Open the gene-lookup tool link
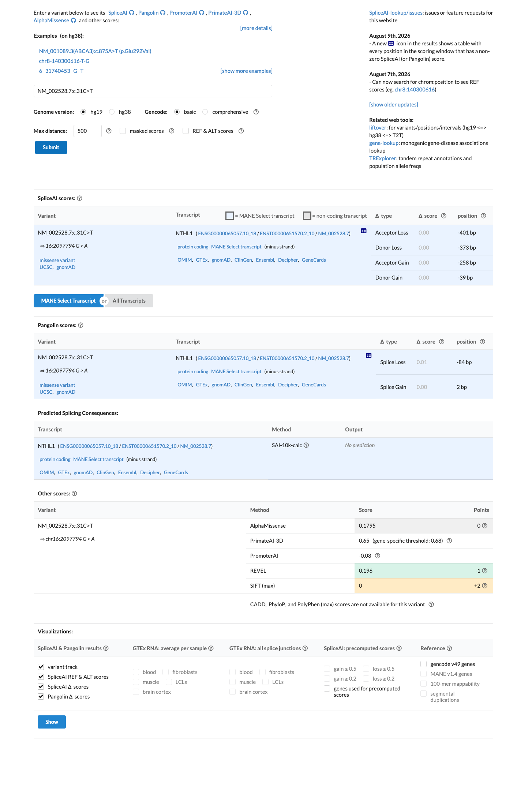This screenshot has width=532, height=805. click(384, 143)
